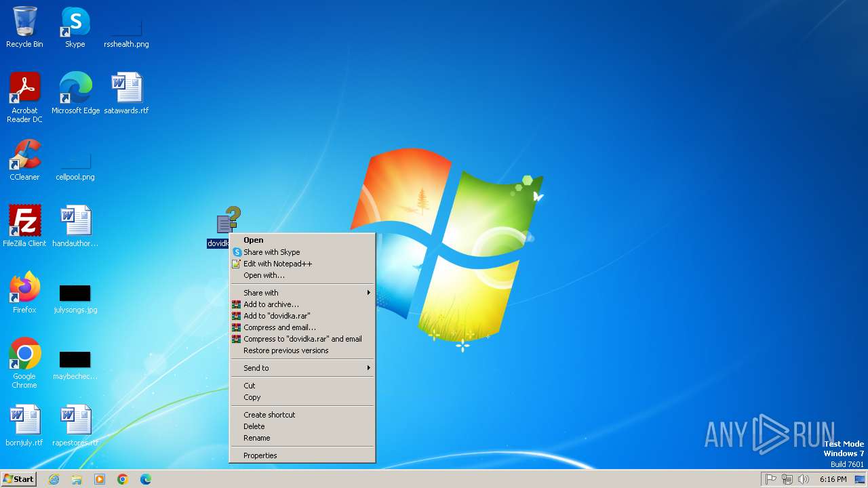
Task: Select the maybechec image file icon
Action: [x=75, y=365]
